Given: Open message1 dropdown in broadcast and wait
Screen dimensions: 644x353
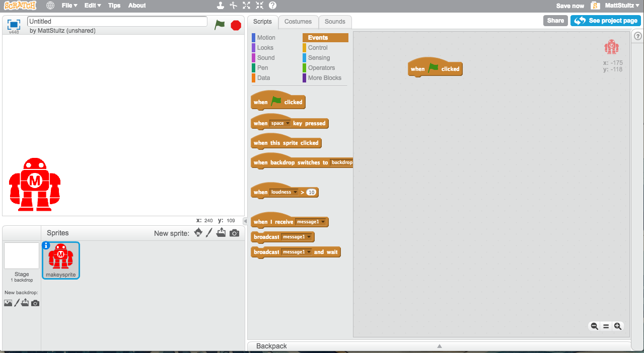Looking at the screenshot, I should (296, 252).
